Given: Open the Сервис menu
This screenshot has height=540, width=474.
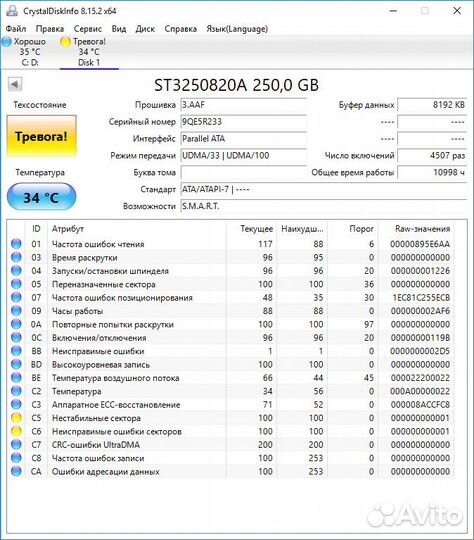Looking at the screenshot, I should 88,29.
